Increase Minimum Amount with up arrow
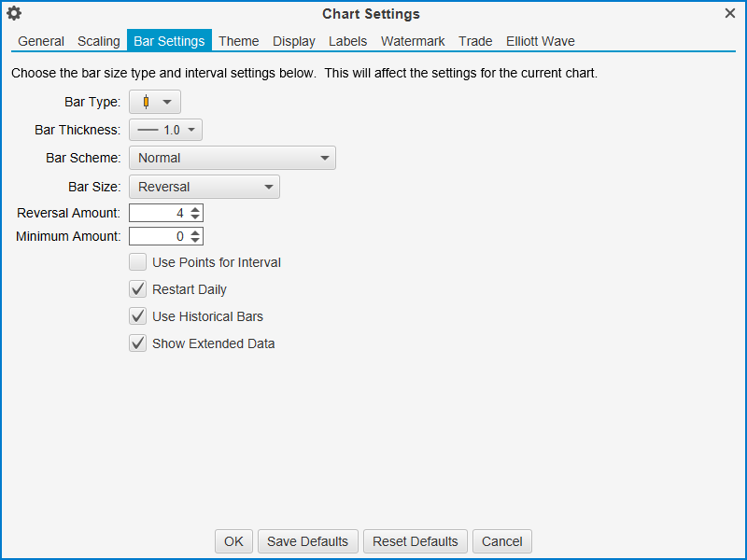The image size is (747, 560). tap(194, 232)
